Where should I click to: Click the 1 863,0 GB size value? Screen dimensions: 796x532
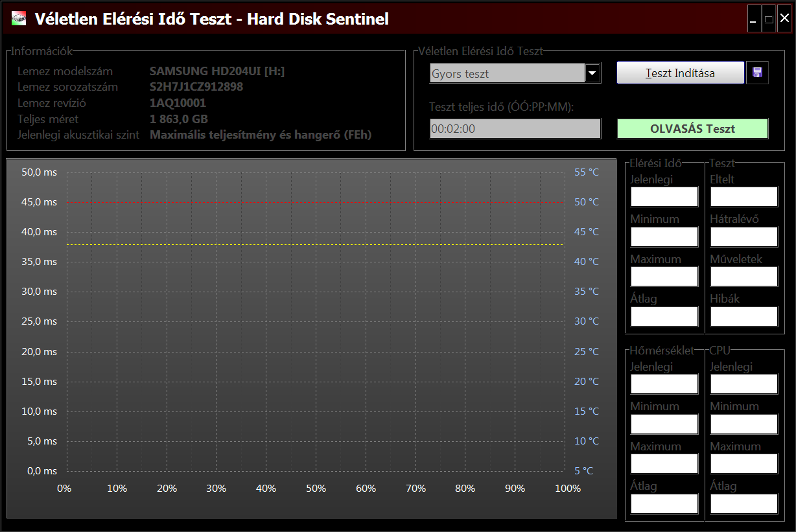[179, 119]
